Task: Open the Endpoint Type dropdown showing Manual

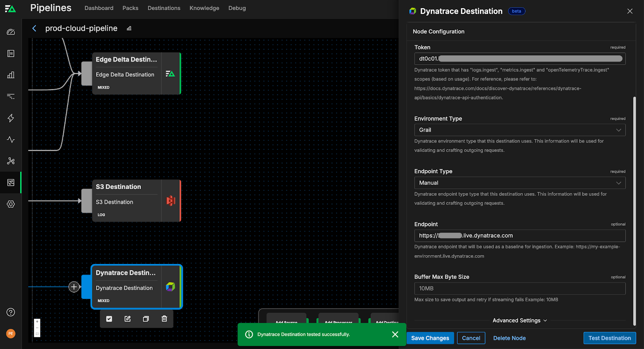Action: 520,183
